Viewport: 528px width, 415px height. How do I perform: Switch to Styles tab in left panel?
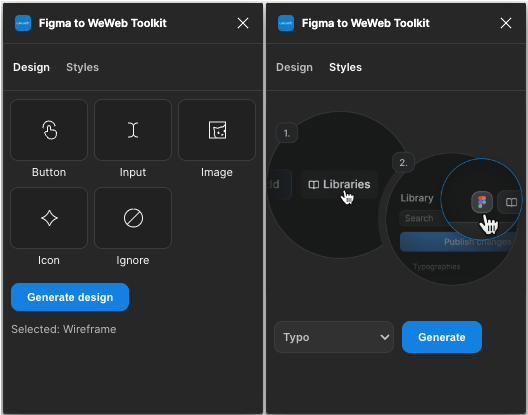(x=82, y=67)
